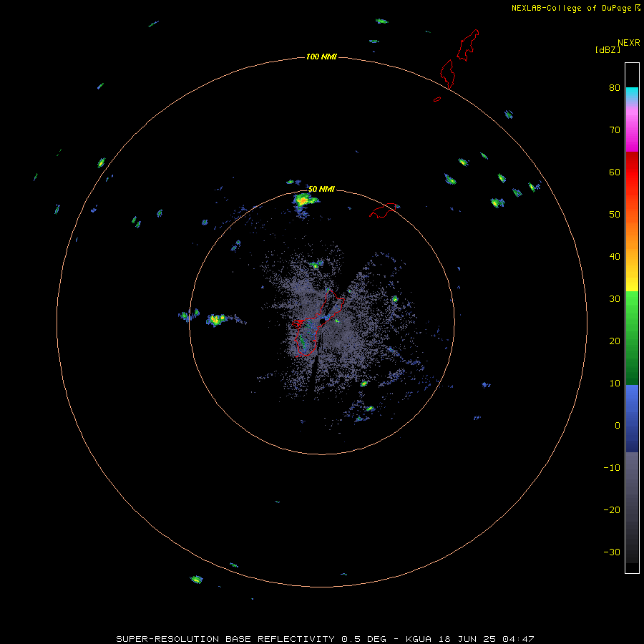Image resolution: width=644 pixels, height=644 pixels.
Task: Click the black radar site dot at center
Action: tap(323, 321)
